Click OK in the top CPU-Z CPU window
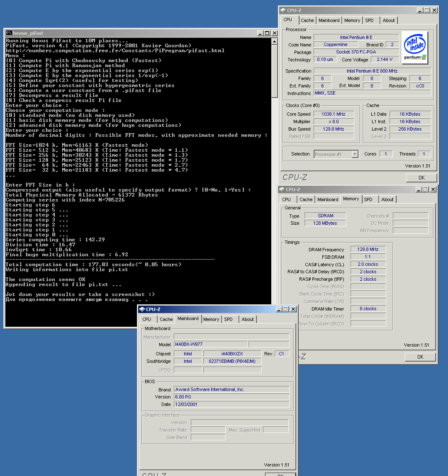 421,177
